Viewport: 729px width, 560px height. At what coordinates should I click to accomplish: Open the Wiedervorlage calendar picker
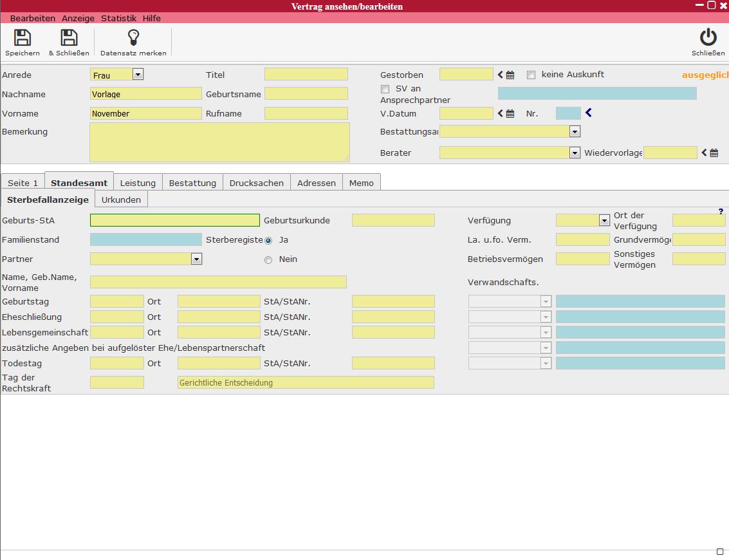(714, 153)
